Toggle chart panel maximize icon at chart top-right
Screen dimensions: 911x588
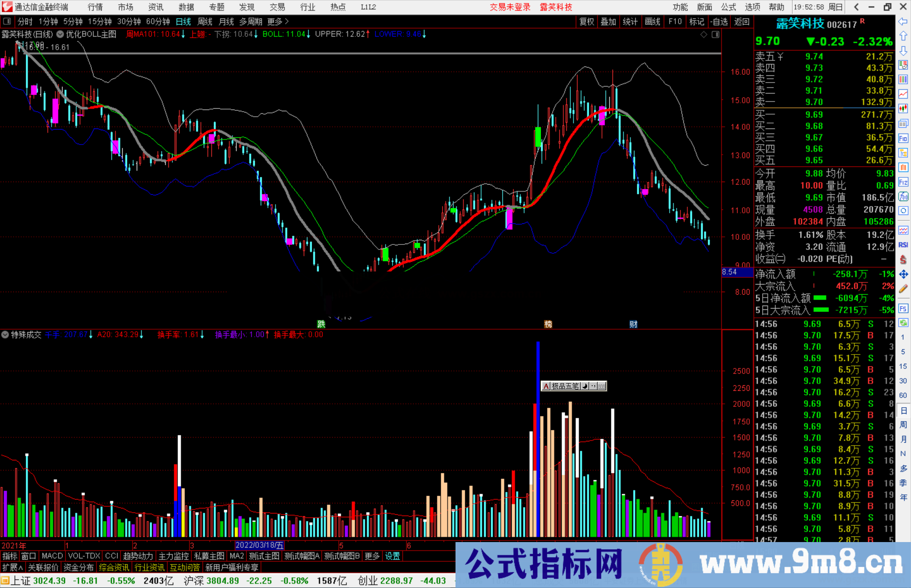point(715,35)
